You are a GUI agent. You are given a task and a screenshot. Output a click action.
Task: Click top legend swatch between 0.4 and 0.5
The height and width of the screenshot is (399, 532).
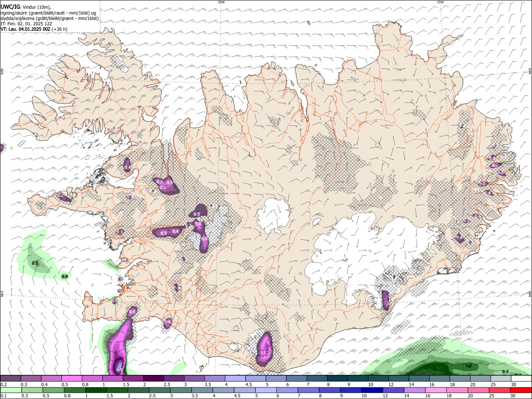51,378
